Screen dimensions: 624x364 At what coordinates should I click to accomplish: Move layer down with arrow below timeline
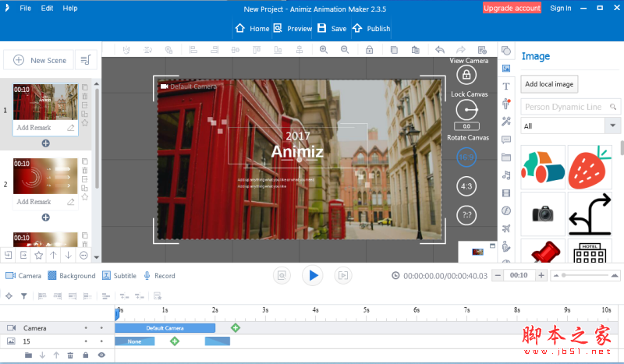pos(42,355)
